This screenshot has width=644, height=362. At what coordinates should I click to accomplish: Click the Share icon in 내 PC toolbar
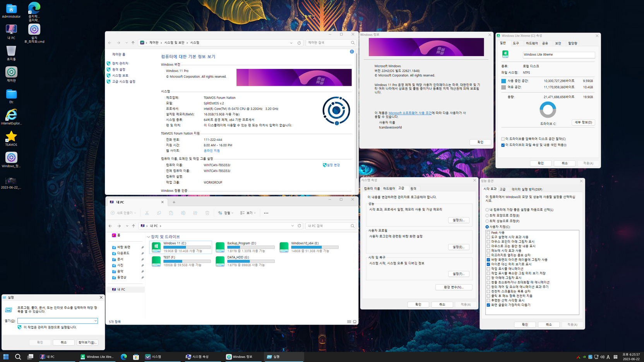pos(195,213)
